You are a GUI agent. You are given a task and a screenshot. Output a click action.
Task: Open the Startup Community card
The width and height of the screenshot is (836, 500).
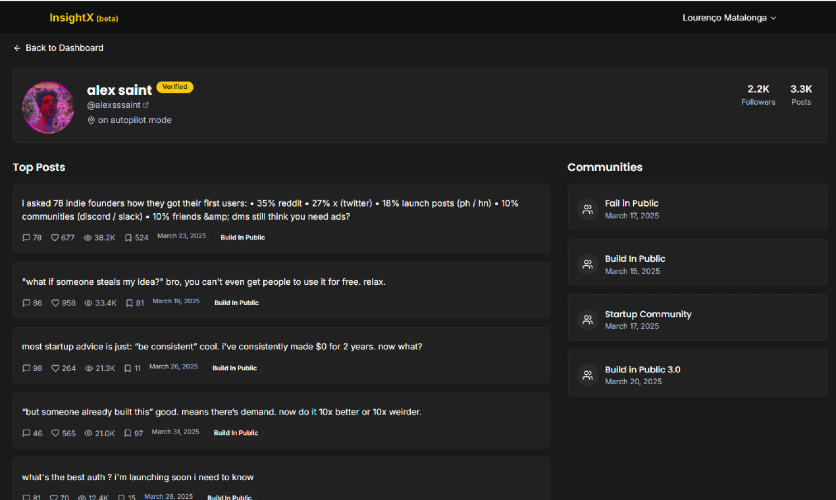tap(697, 318)
